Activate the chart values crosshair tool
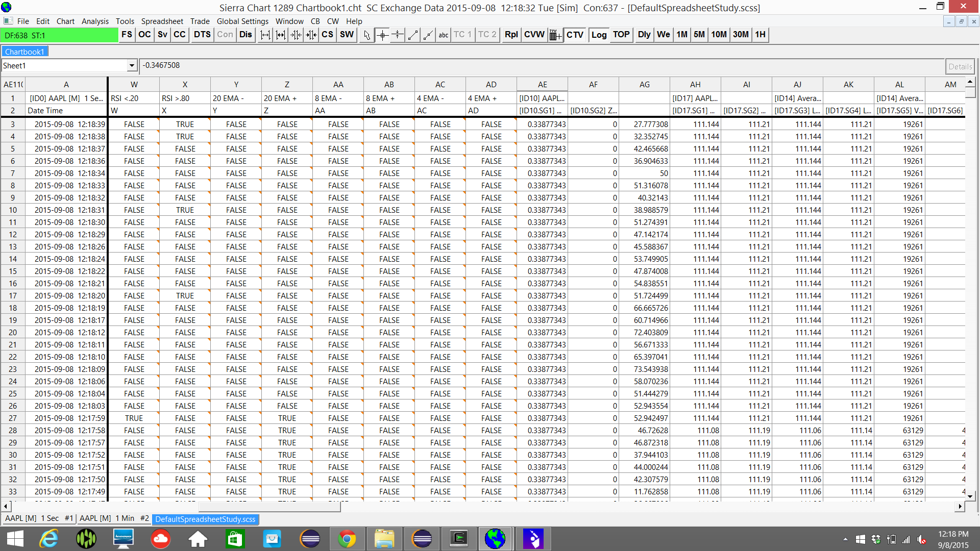The height and width of the screenshot is (551, 980). tap(382, 35)
